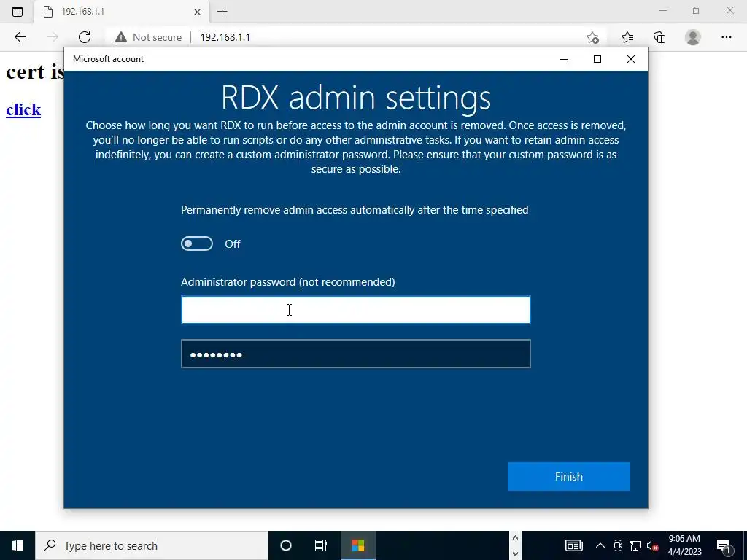Click the browser back arrow
This screenshot has height=560, width=747.
[20, 37]
